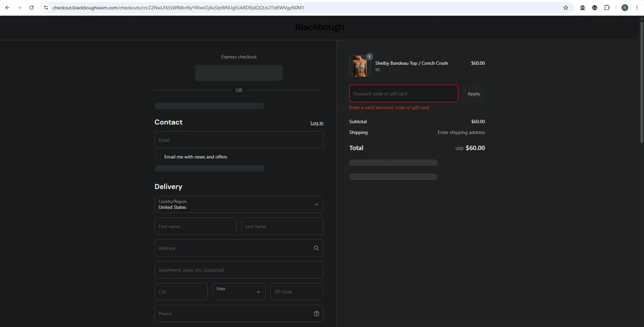Click the Blackbough store logo
Viewport: 644px width, 327px height.
coord(320,27)
